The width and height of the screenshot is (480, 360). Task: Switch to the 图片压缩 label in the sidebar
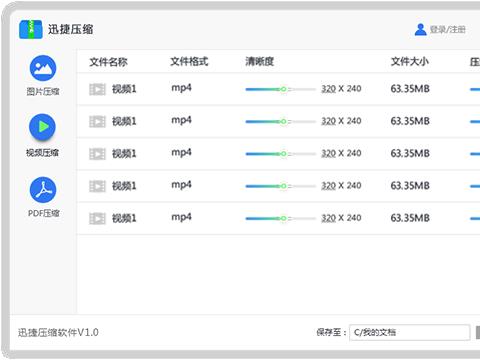[43, 91]
